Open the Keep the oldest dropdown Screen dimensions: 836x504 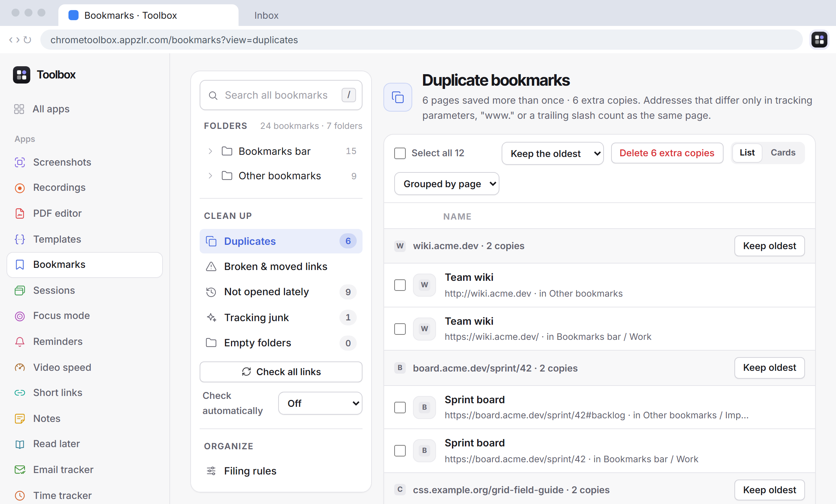(553, 153)
